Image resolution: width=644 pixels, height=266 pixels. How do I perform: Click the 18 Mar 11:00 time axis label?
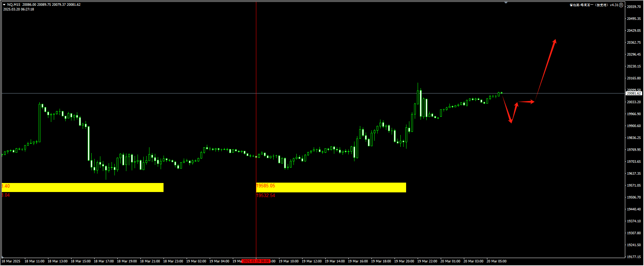click(x=34, y=261)
